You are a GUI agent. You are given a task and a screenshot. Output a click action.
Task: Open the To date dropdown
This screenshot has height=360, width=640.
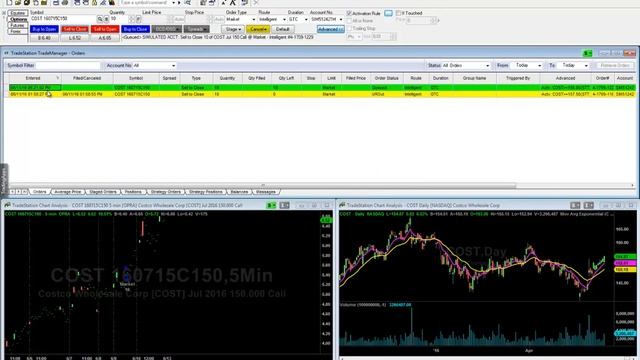tap(586, 65)
